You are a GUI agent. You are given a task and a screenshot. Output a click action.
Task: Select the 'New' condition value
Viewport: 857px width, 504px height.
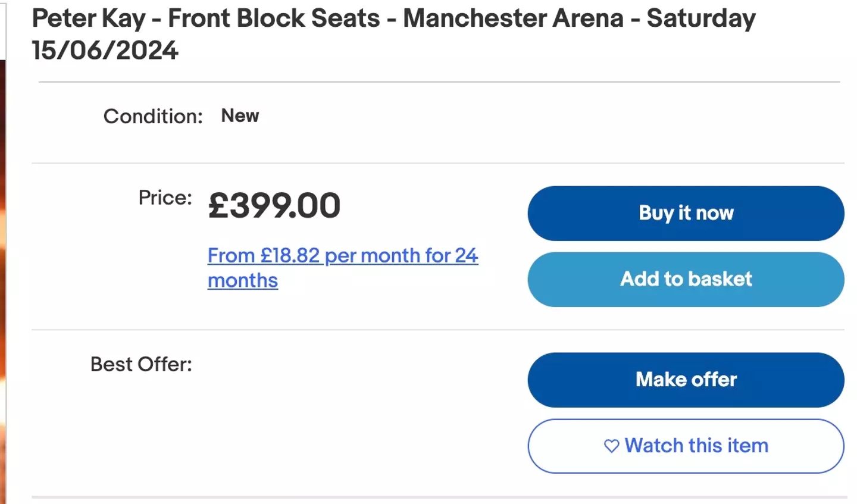[x=240, y=115]
